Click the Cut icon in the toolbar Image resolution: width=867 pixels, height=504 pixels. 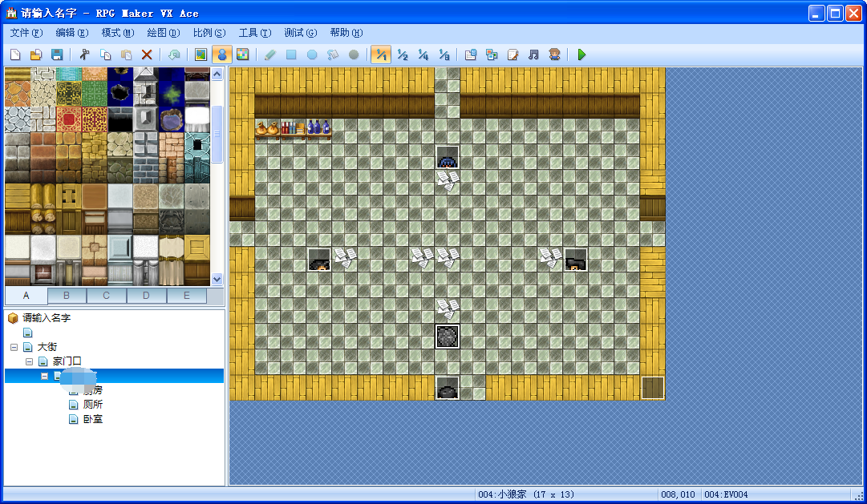[84, 54]
